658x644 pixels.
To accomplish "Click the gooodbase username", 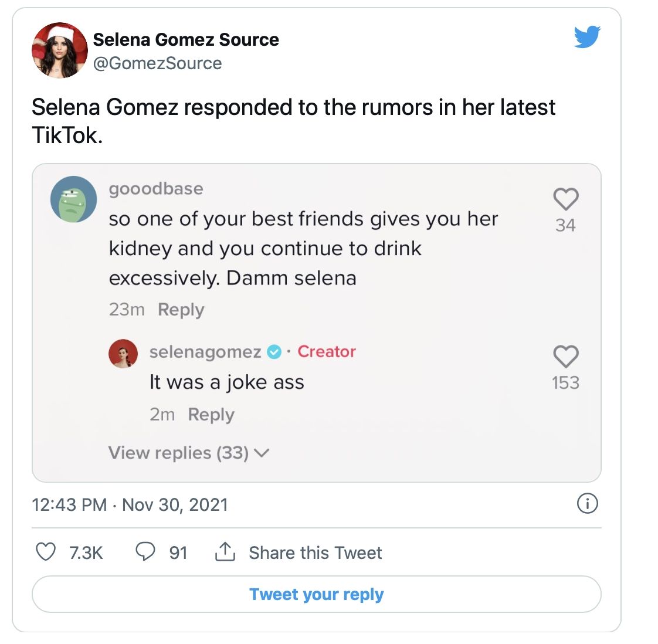I will [x=156, y=189].
